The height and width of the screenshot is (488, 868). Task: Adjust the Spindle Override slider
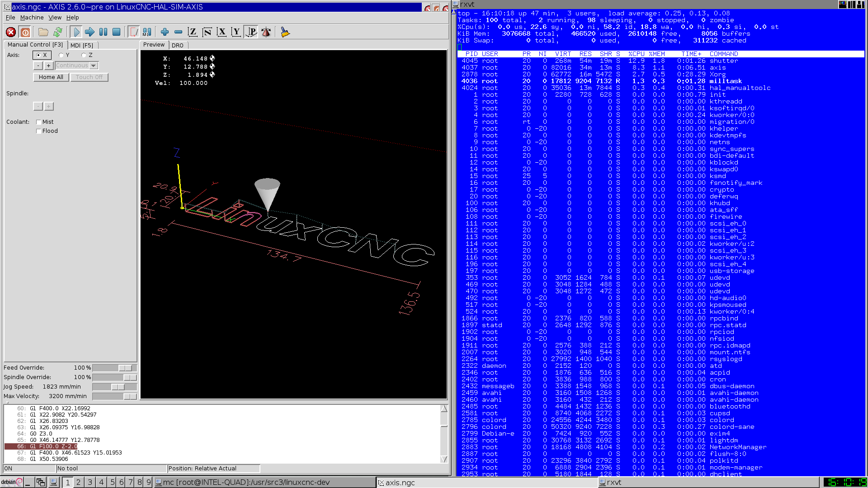(114, 378)
